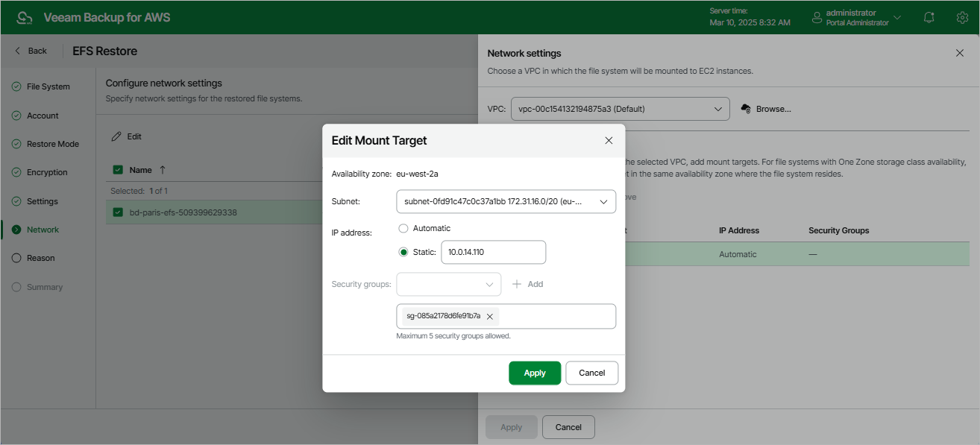Sort by Name column arrow
The width and height of the screenshot is (980, 445).
163,170
